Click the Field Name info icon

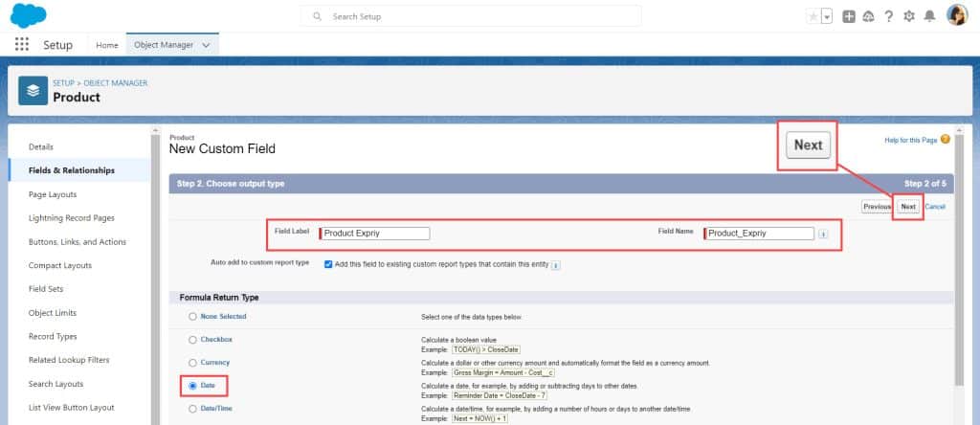823,234
